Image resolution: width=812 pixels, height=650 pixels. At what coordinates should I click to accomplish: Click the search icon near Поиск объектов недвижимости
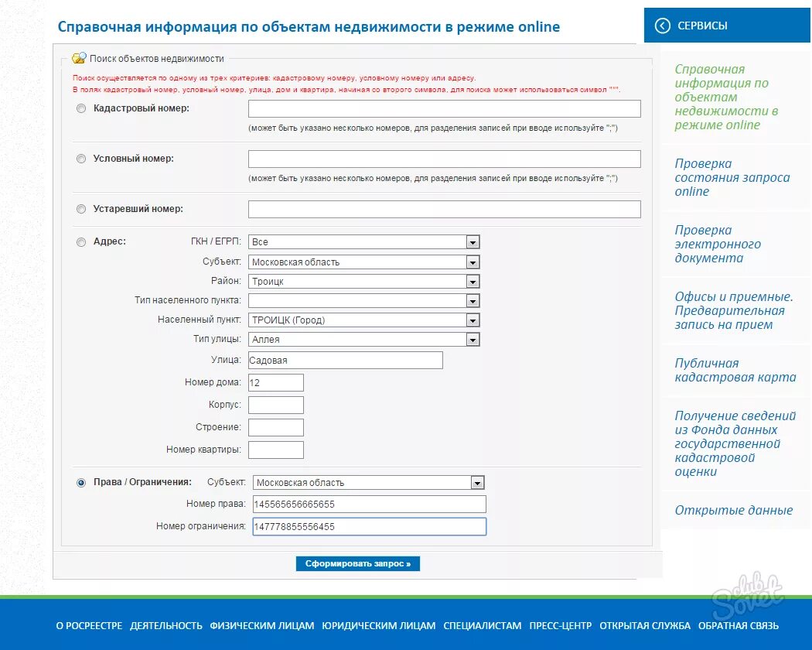coord(77,57)
